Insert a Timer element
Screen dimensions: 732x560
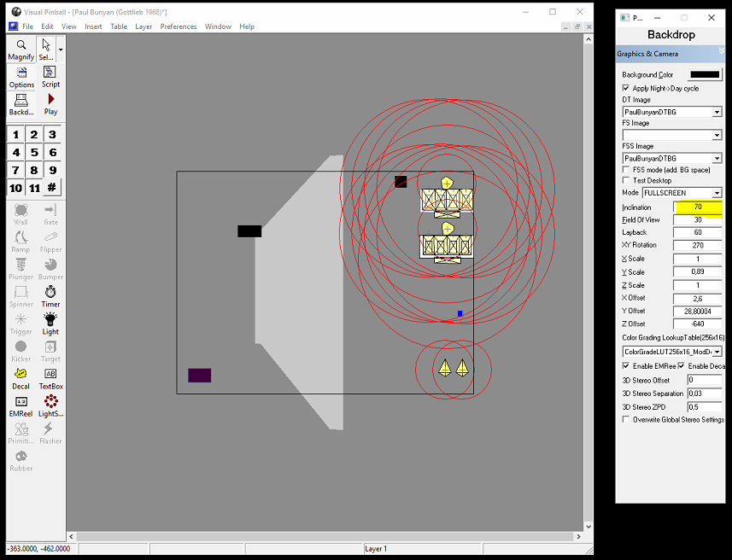pyautogui.click(x=50, y=297)
